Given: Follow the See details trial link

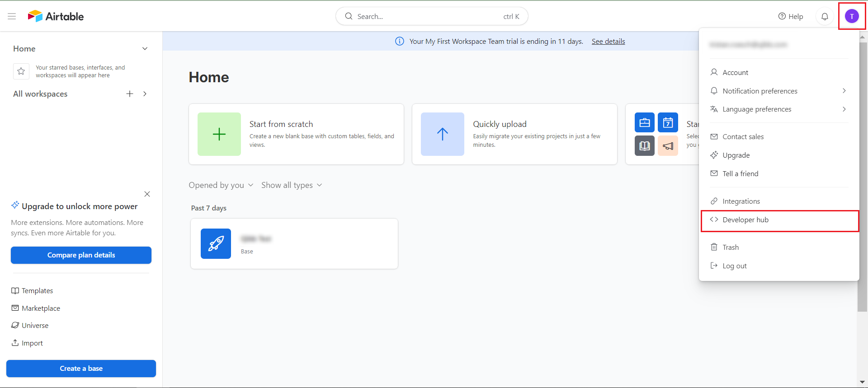Looking at the screenshot, I should click(x=608, y=42).
